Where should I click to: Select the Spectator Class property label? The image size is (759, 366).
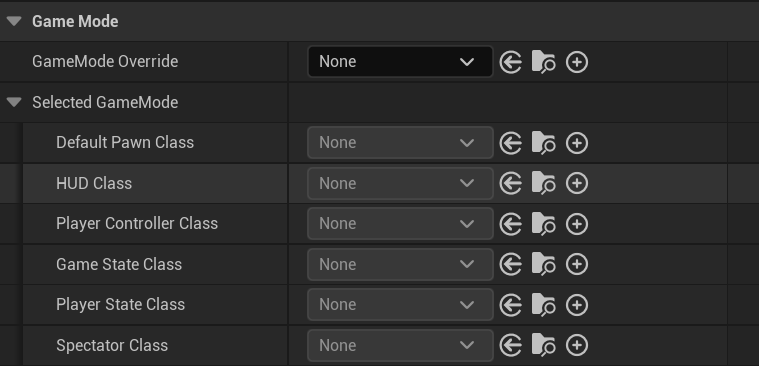pyautogui.click(x=112, y=345)
